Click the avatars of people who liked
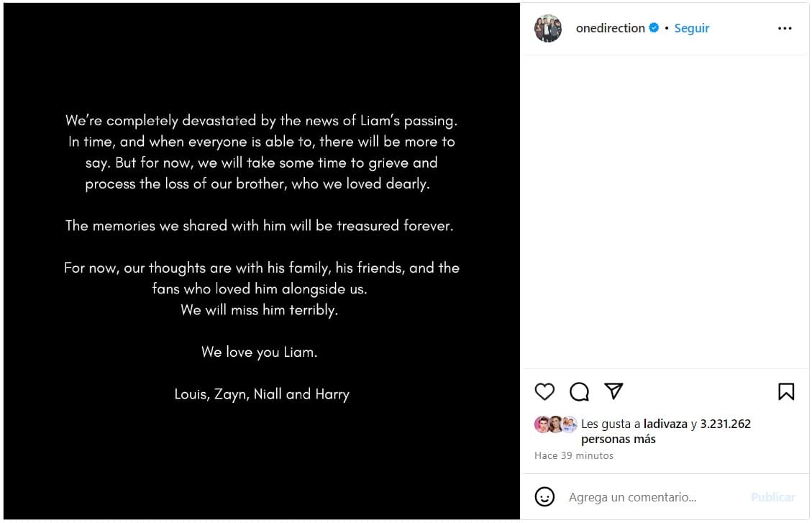Image resolution: width=812 pixels, height=523 pixels. point(555,424)
